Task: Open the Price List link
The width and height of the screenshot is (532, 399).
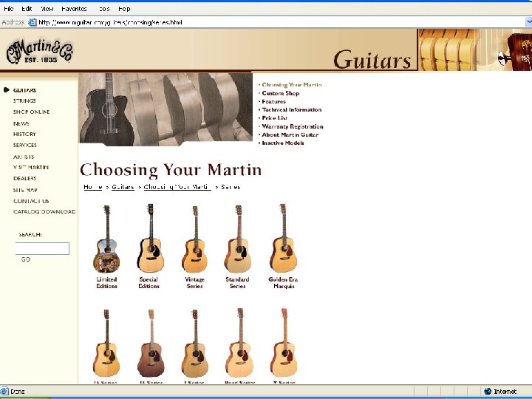Action: (274, 117)
